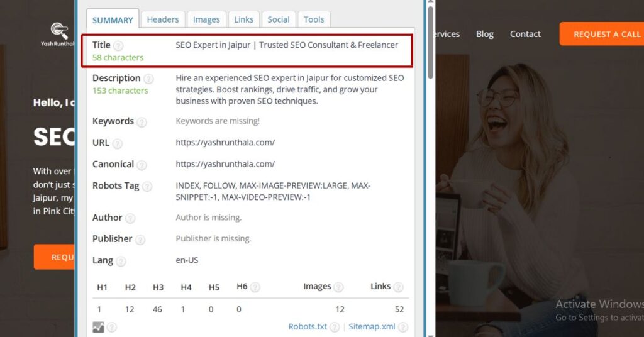Open the Tools tab
The width and height of the screenshot is (644, 337).
coord(314,19)
